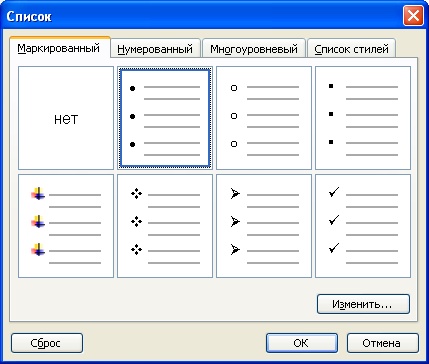Screen dimensions: 429x364
Task: Confirm with the OK button
Action: click(302, 343)
